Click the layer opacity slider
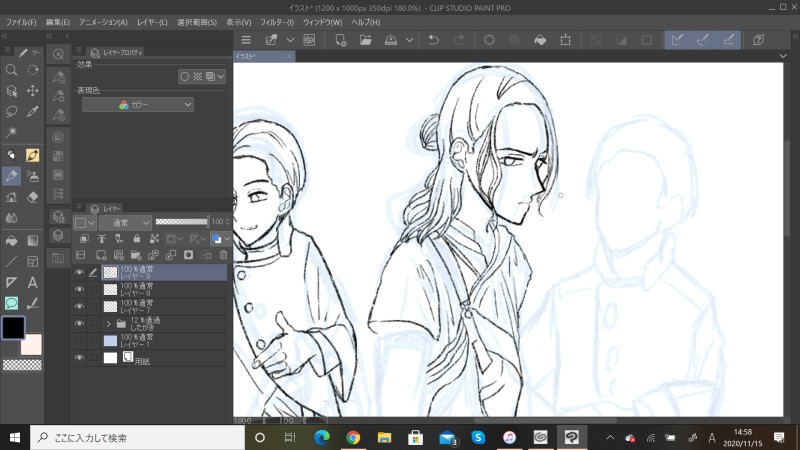800x450 pixels. [x=182, y=221]
